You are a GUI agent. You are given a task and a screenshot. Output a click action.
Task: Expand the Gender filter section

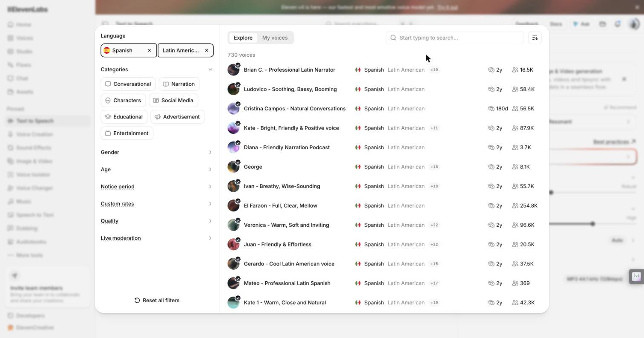[157, 152]
